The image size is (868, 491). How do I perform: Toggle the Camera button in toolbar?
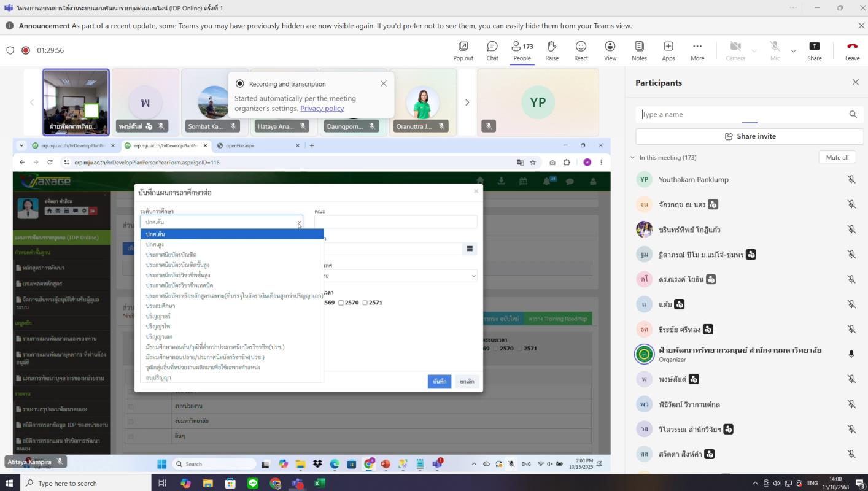[x=735, y=50]
